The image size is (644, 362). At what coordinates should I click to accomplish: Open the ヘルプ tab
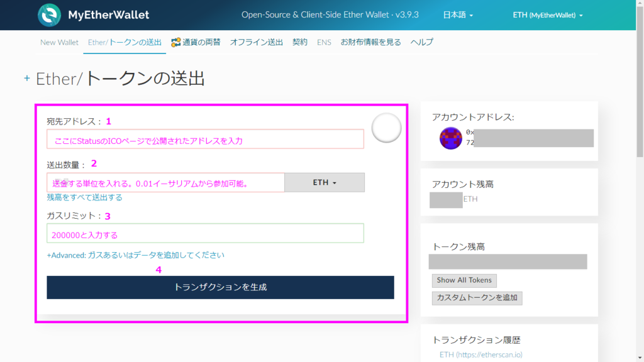click(x=422, y=42)
